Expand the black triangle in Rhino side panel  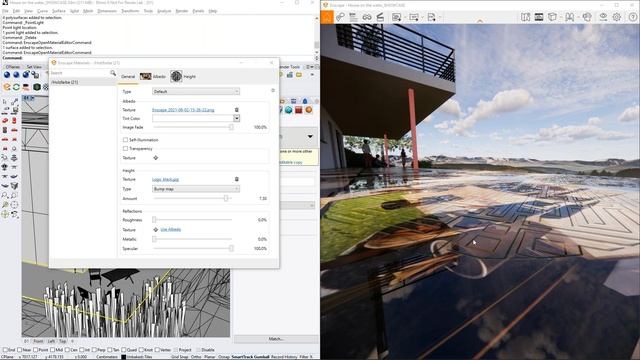point(310,136)
